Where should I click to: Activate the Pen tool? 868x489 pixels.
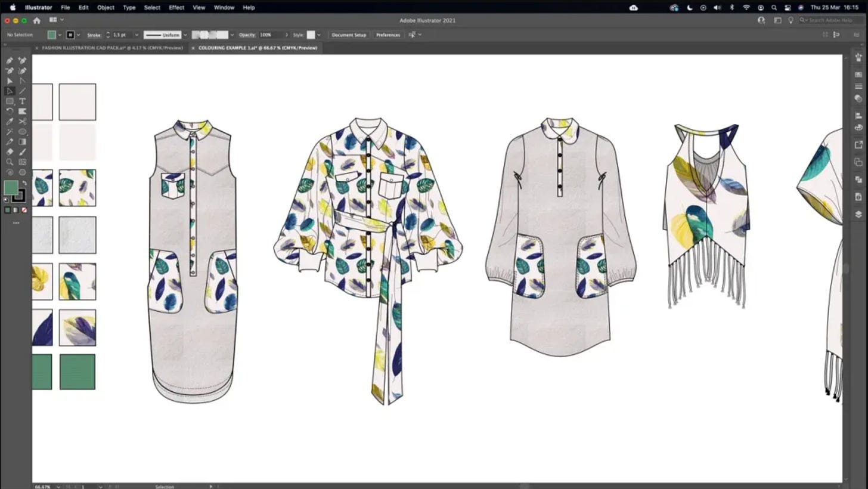[x=10, y=60]
